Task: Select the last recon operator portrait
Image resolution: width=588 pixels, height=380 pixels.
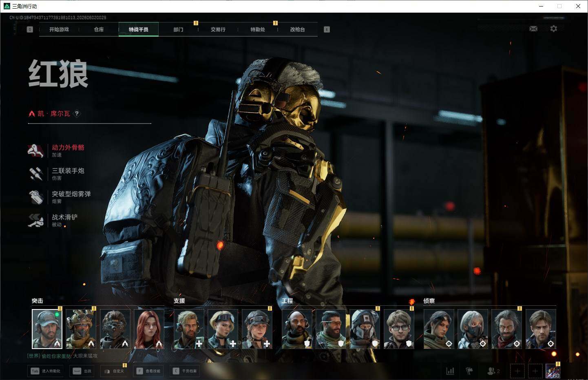Action: click(541, 329)
